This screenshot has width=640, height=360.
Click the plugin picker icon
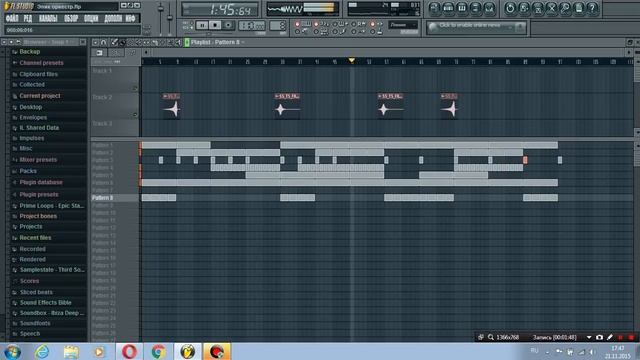[x=579, y=8]
